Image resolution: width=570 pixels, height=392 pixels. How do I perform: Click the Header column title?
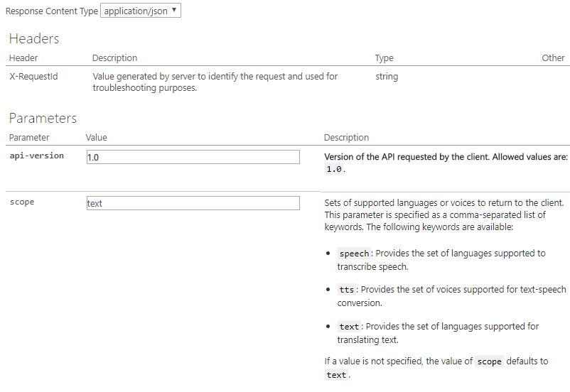(23, 58)
